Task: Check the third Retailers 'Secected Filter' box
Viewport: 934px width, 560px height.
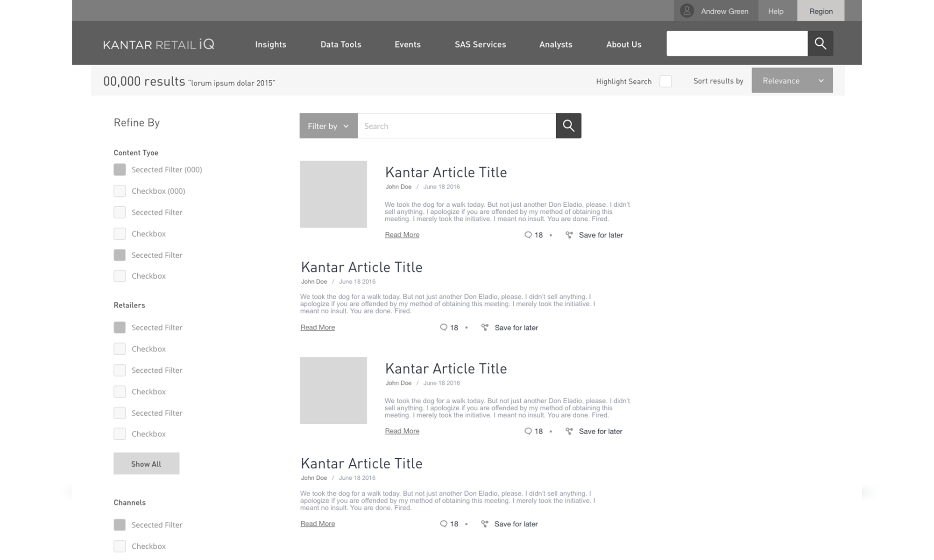Action: coord(120,413)
